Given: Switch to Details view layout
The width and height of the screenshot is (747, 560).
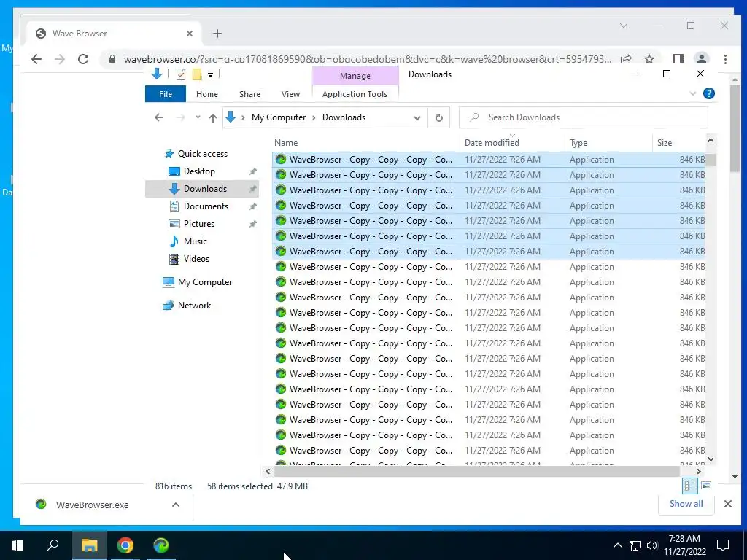Looking at the screenshot, I should (x=690, y=486).
